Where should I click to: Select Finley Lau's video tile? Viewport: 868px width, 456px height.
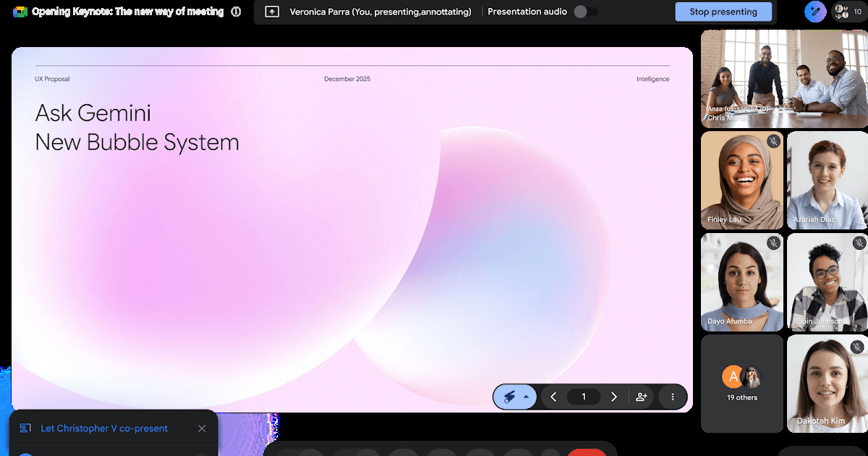click(x=742, y=180)
